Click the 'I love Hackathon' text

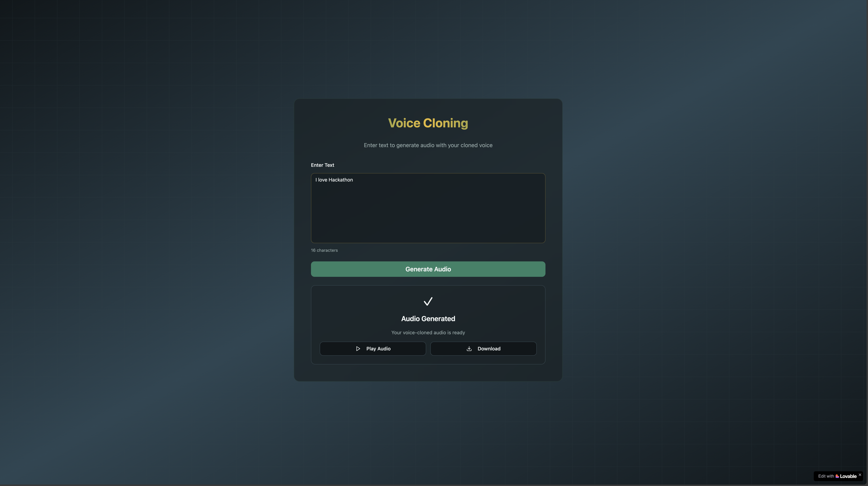pyautogui.click(x=334, y=180)
